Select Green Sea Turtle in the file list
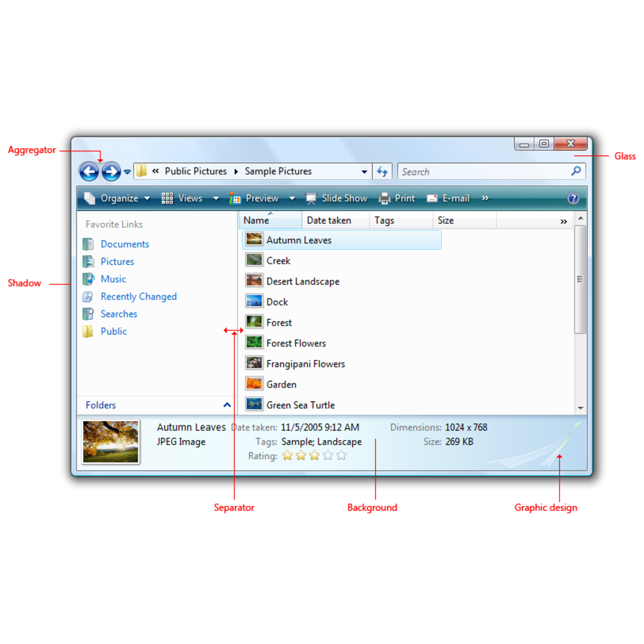 click(x=300, y=405)
